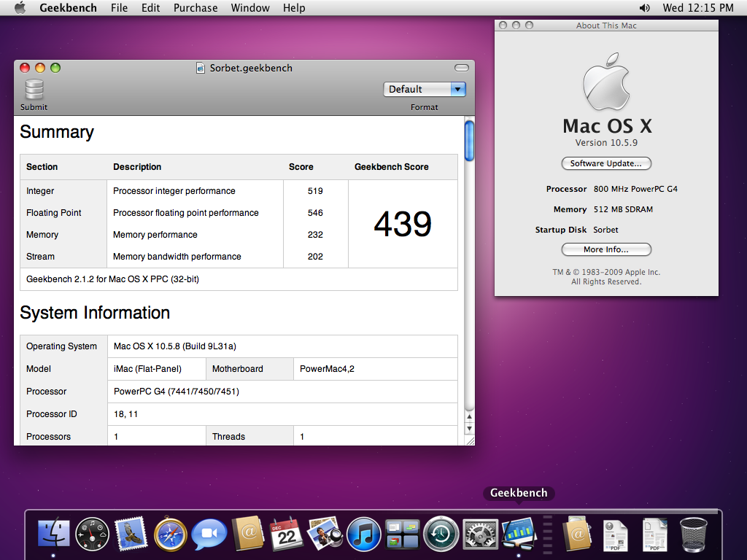The height and width of the screenshot is (560, 747).
Task: Click the "iMac (Flat-Panel)" model value
Action: coord(147,369)
